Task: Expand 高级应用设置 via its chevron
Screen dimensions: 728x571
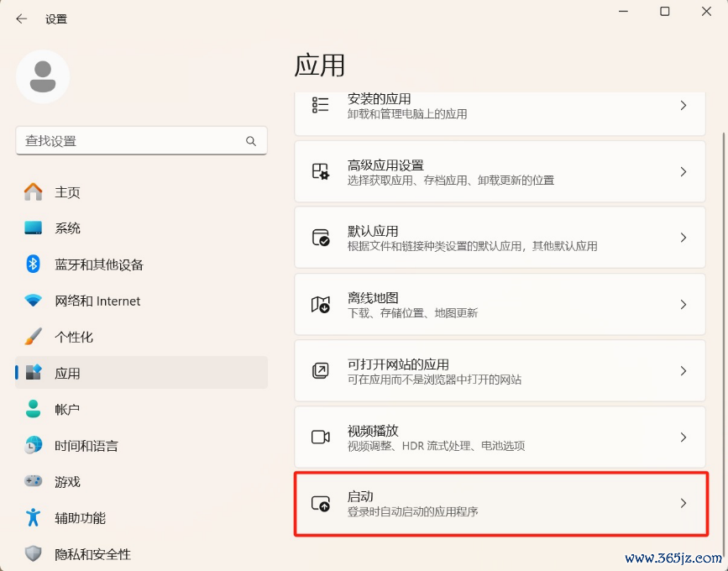Action: pos(683,172)
